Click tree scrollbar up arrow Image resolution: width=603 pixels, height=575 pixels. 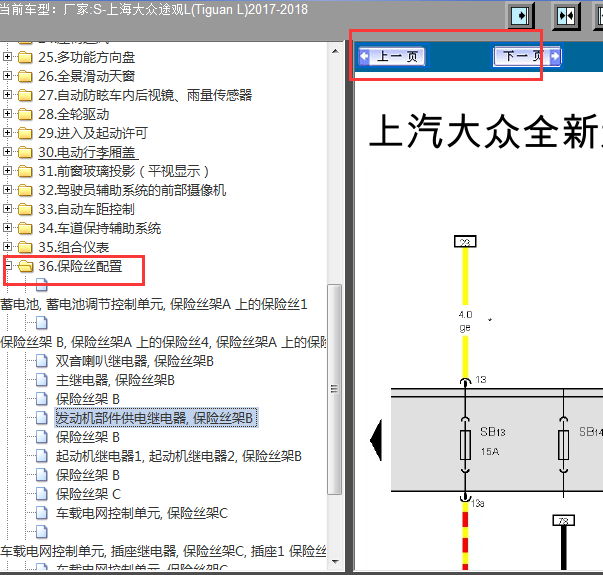(x=335, y=51)
